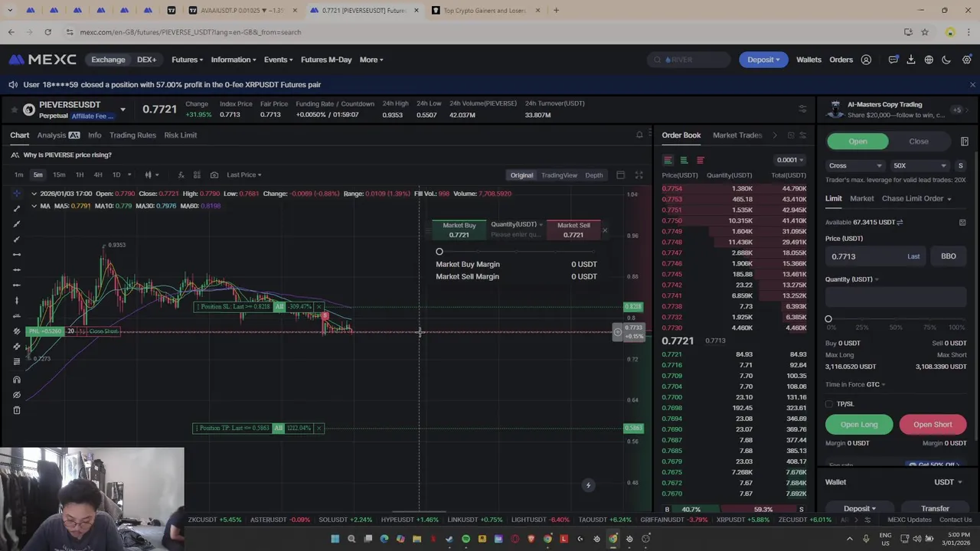Switch to the Open position toggle
The height and width of the screenshot is (551, 980).
click(x=857, y=142)
